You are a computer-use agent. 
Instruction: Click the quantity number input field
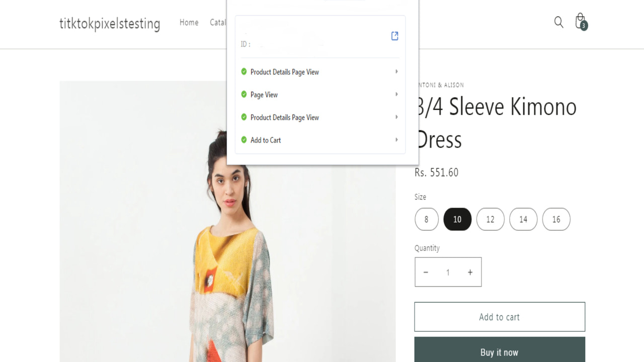(x=448, y=272)
